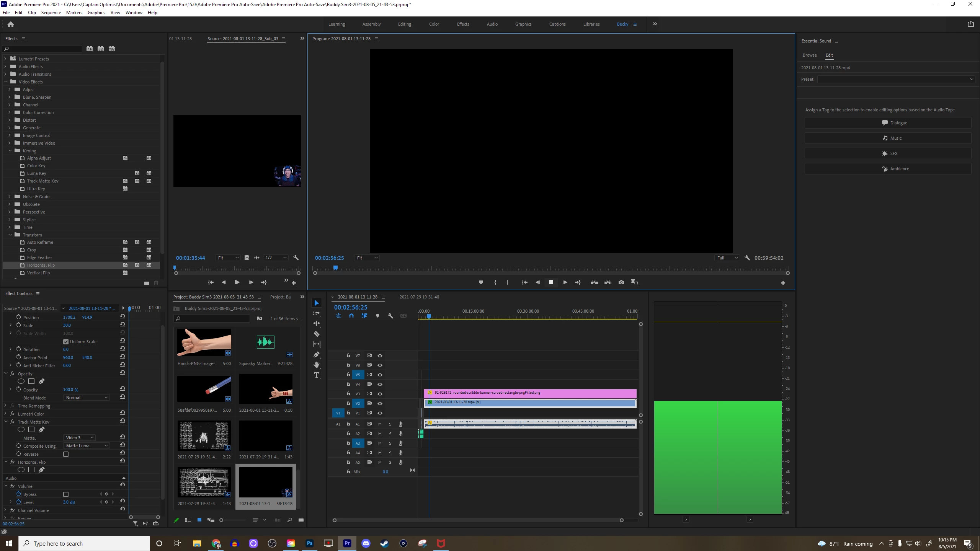Image resolution: width=980 pixels, height=551 pixels.
Task: Open the Blend Mode dropdown
Action: pos(87,398)
